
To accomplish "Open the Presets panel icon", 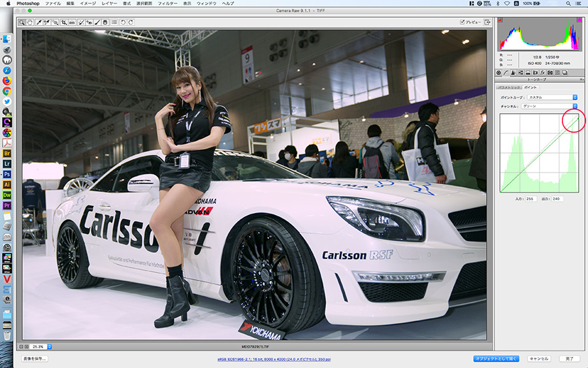I will tap(557, 73).
